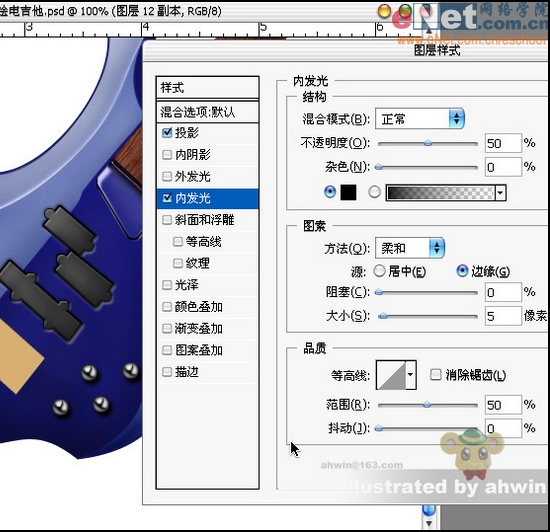This screenshot has width=550, height=532.
Task: Expand the 等高线 contour picker arrow
Action: [411, 375]
